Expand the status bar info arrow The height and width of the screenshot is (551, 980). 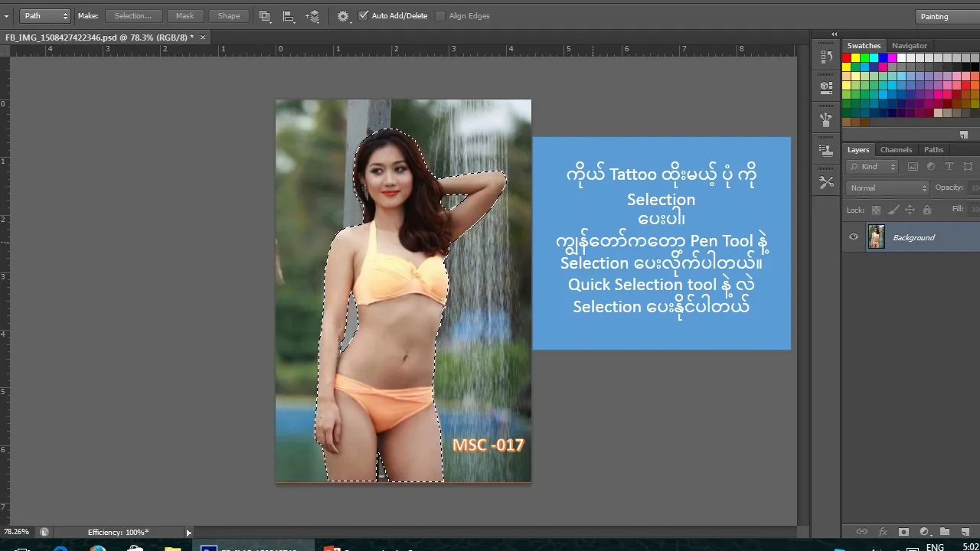[x=188, y=532]
